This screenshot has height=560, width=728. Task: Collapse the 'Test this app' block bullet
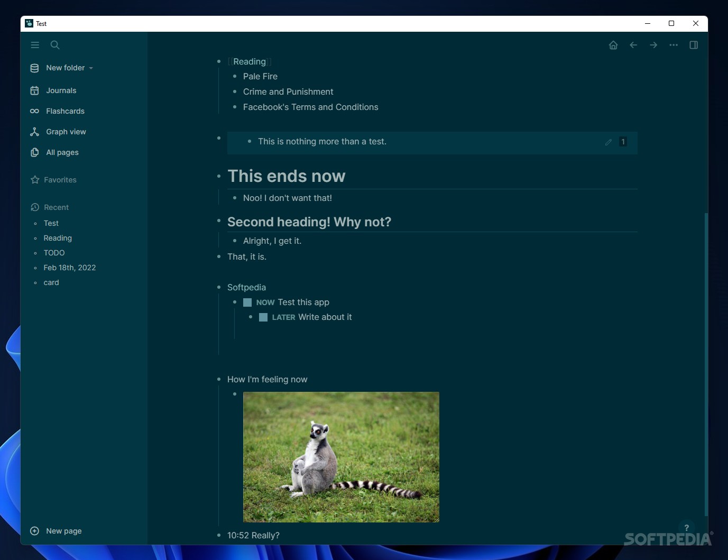235,302
